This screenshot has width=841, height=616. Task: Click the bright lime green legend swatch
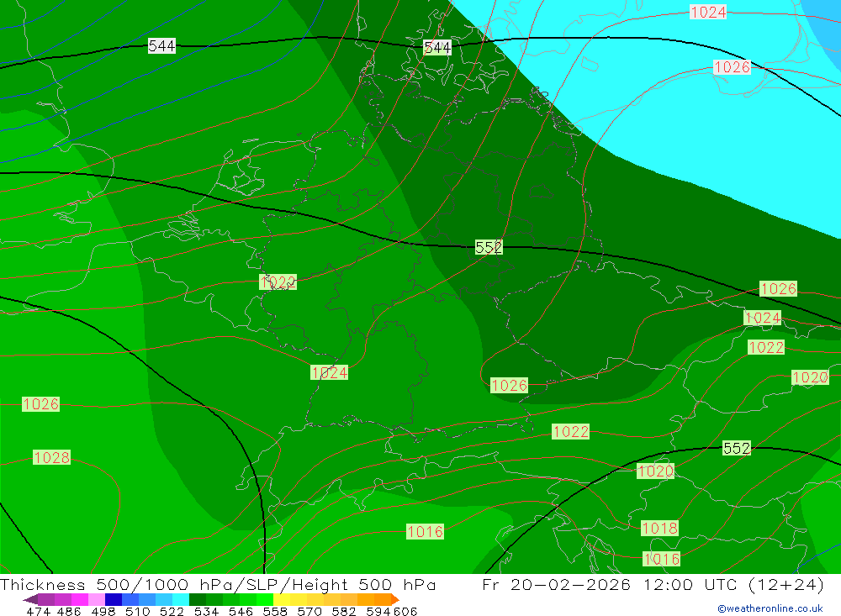click(x=265, y=599)
